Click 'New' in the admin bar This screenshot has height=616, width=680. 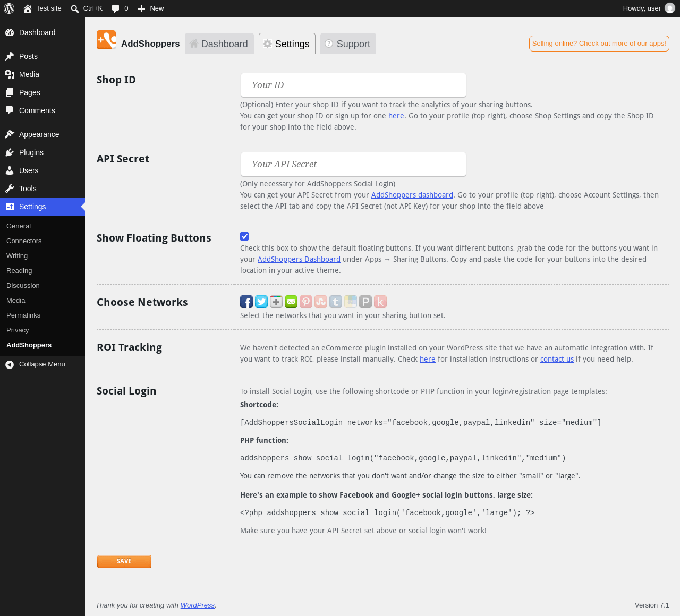coord(151,8)
